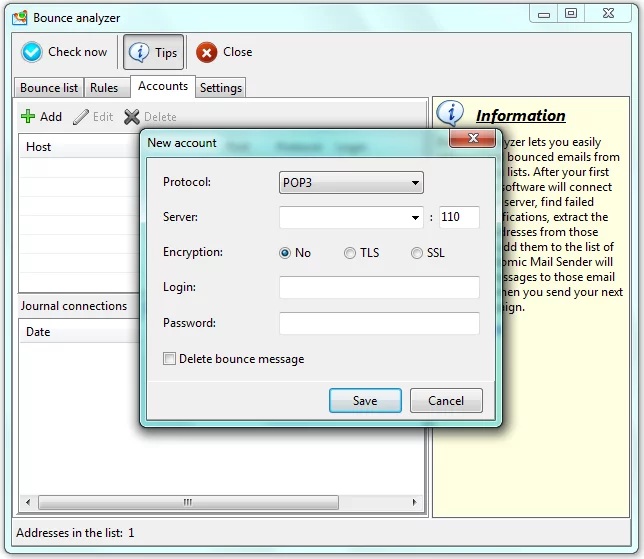The image size is (644, 559).
Task: Enable Delete bounce message checkbox
Action: click(170, 359)
